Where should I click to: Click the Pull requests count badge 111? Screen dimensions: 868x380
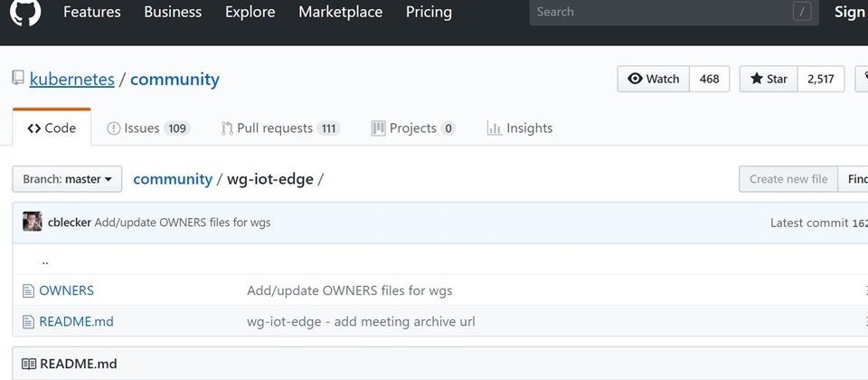(329, 128)
